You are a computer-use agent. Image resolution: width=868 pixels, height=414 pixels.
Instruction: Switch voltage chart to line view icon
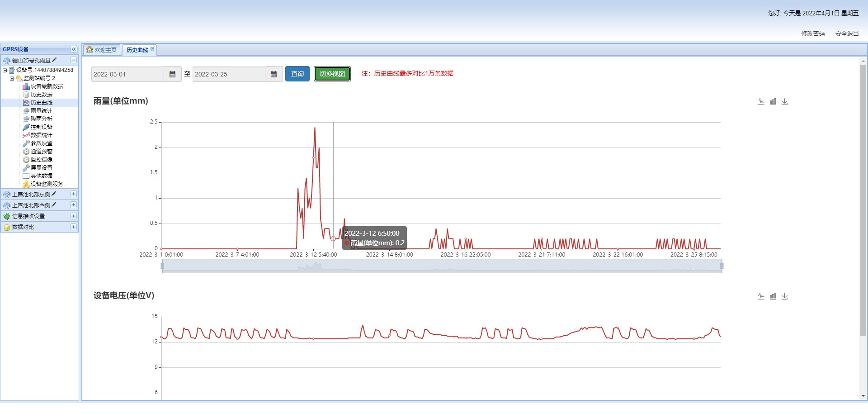point(761,296)
